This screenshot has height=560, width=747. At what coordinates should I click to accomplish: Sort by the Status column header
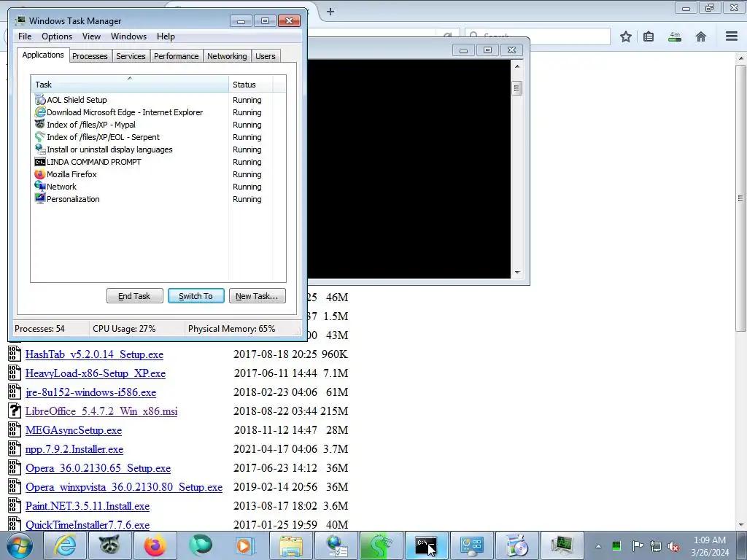251,85
